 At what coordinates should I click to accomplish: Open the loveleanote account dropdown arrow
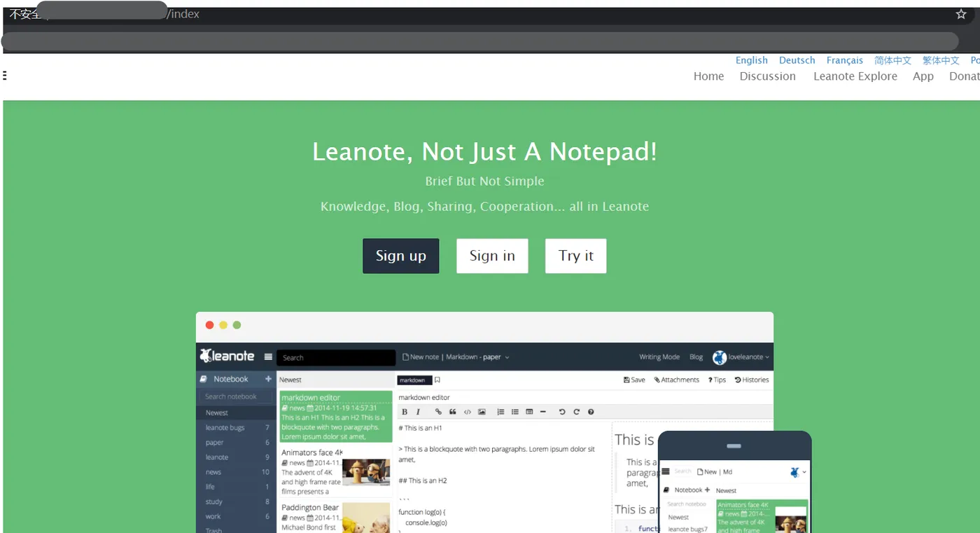coord(767,357)
